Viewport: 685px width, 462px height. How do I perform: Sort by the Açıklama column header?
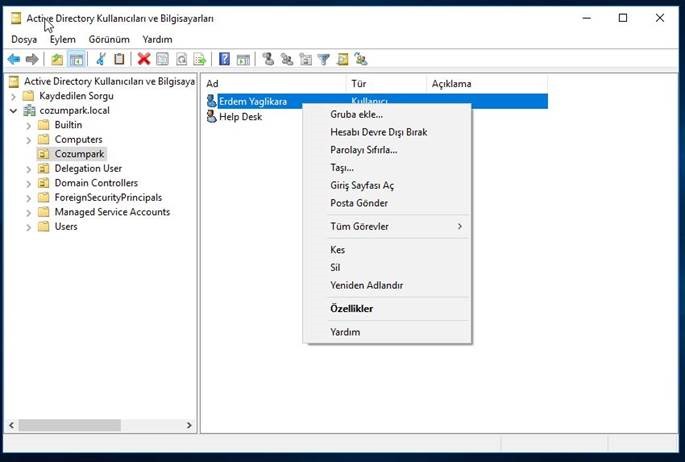coord(487,83)
